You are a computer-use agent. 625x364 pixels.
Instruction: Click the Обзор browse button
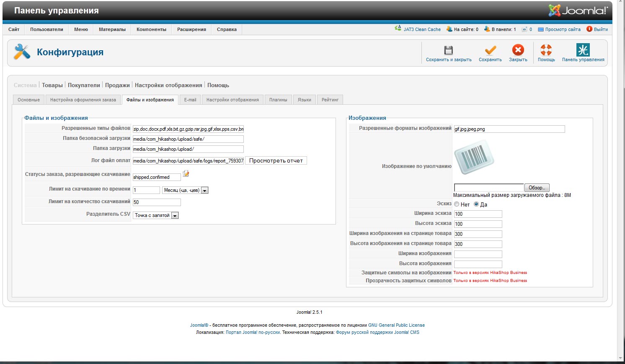(537, 188)
